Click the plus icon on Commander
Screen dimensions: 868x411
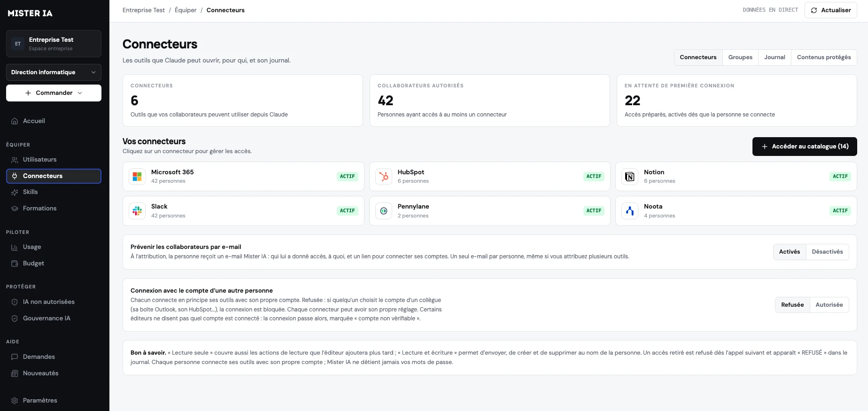pyautogui.click(x=28, y=93)
